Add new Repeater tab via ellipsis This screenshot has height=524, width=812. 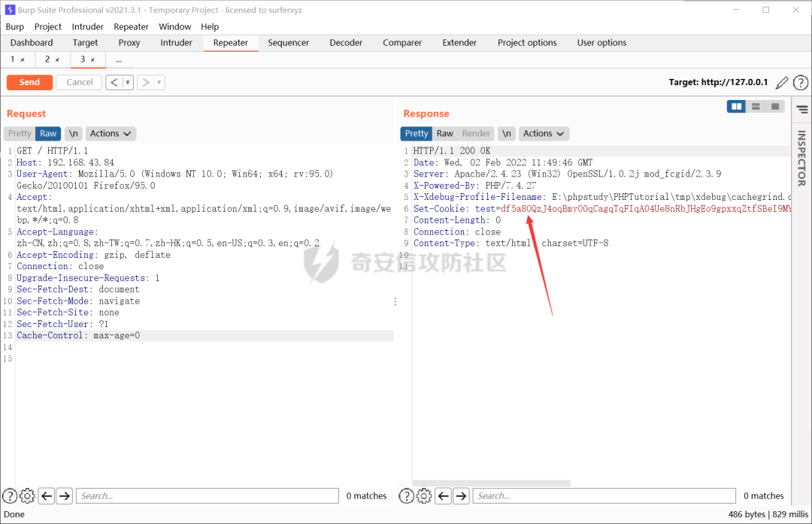pos(119,60)
